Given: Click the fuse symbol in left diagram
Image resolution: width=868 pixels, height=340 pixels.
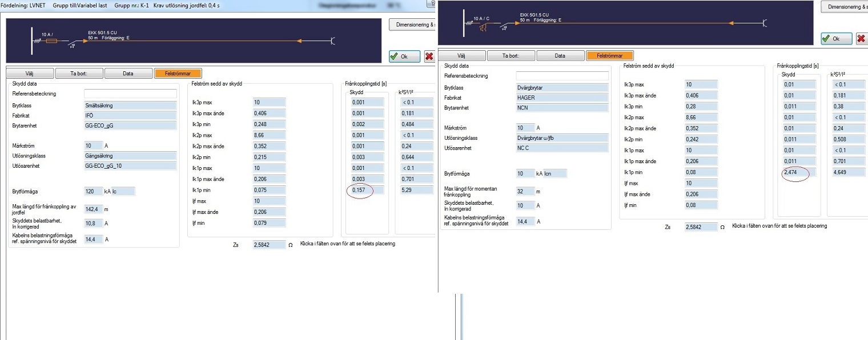Looking at the screenshot, I should pyautogui.click(x=51, y=41).
